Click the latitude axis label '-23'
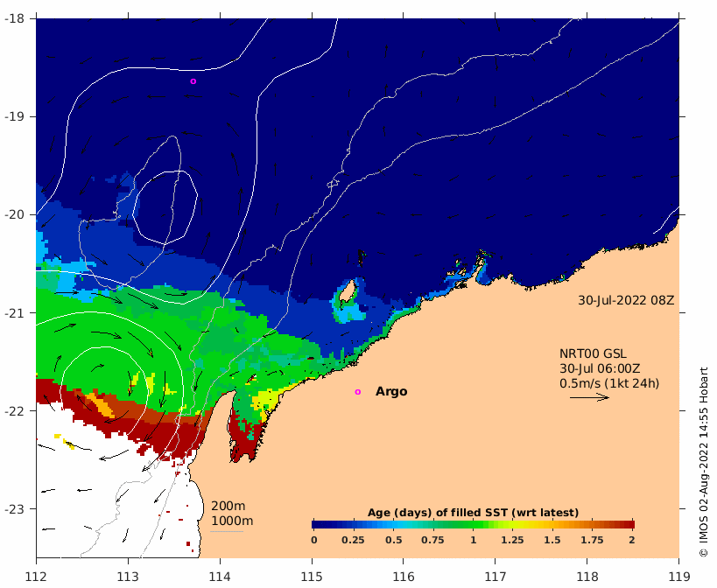This screenshot has height=588, width=717. point(14,509)
